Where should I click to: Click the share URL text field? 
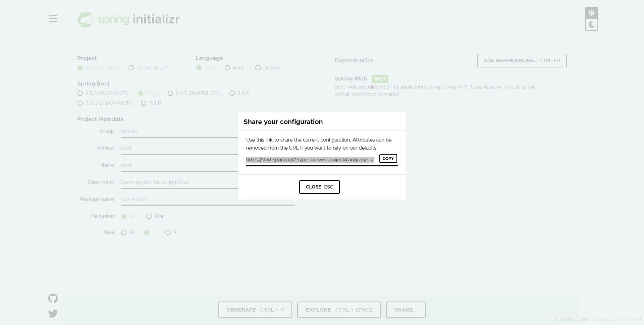coord(310,160)
